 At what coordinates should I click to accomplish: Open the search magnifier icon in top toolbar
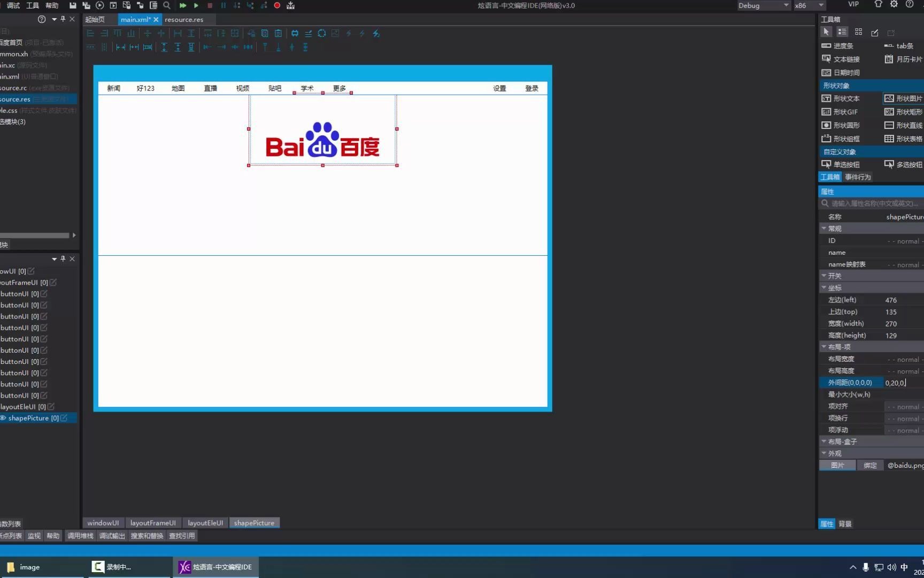pyautogui.click(x=167, y=5)
